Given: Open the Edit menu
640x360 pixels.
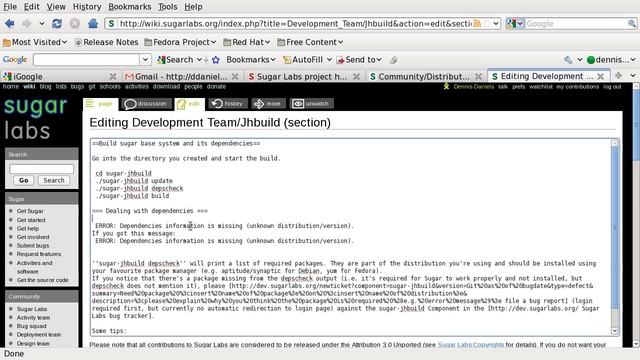Looking at the screenshot, I should point(31,7).
